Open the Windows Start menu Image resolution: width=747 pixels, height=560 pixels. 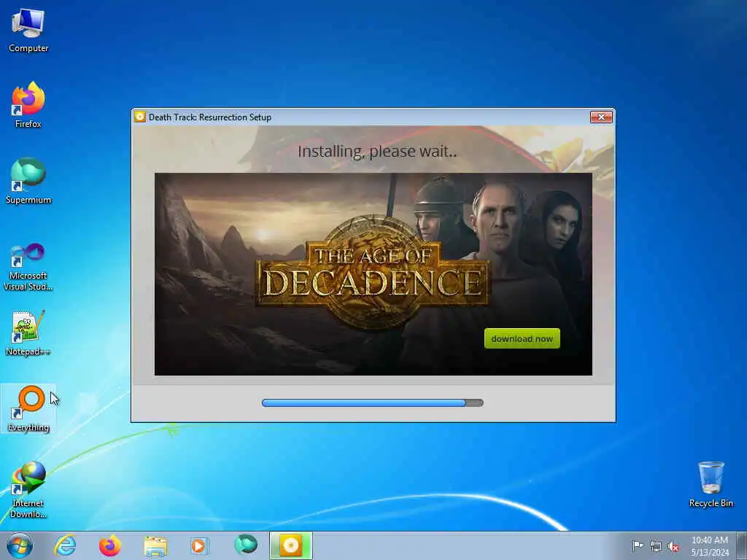[x=20, y=545]
